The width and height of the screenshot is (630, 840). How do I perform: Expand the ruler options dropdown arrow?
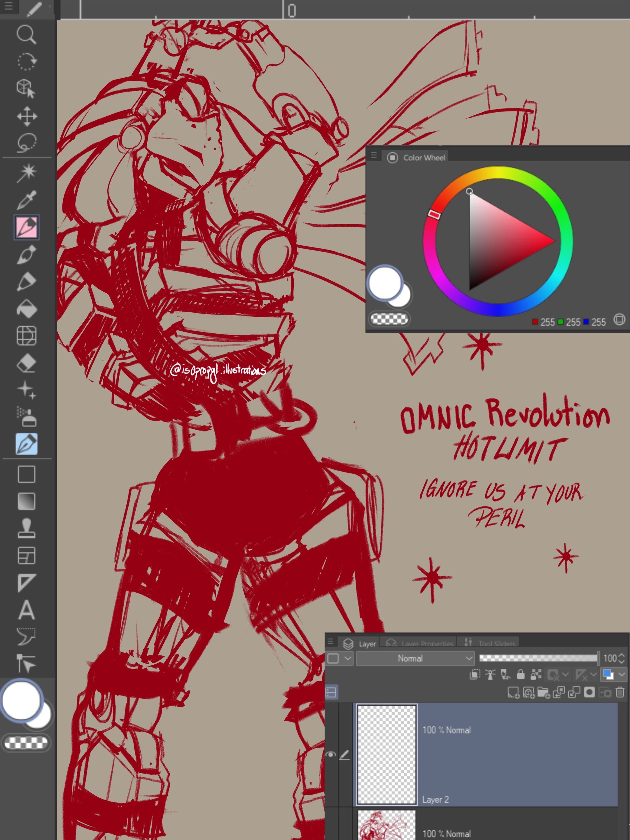pos(593,674)
